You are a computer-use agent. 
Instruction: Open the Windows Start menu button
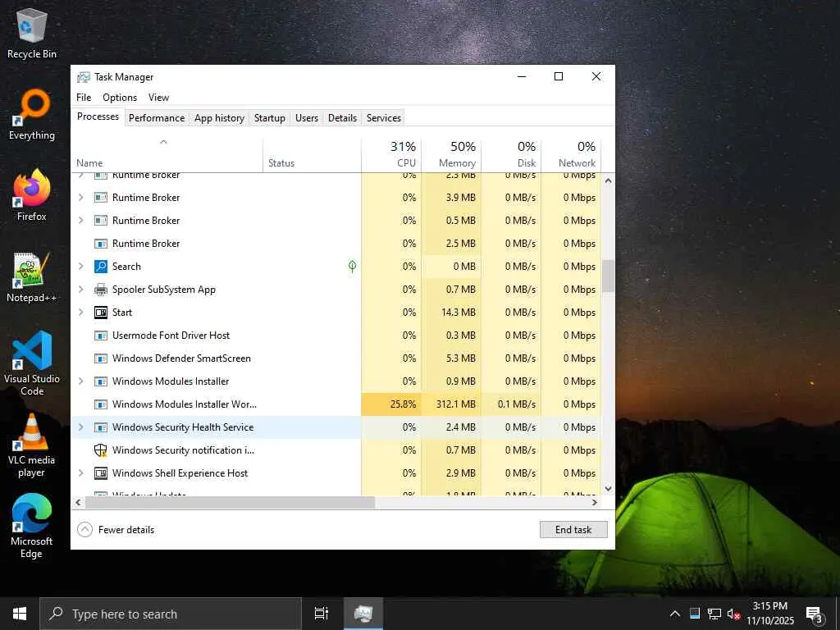(x=20, y=614)
